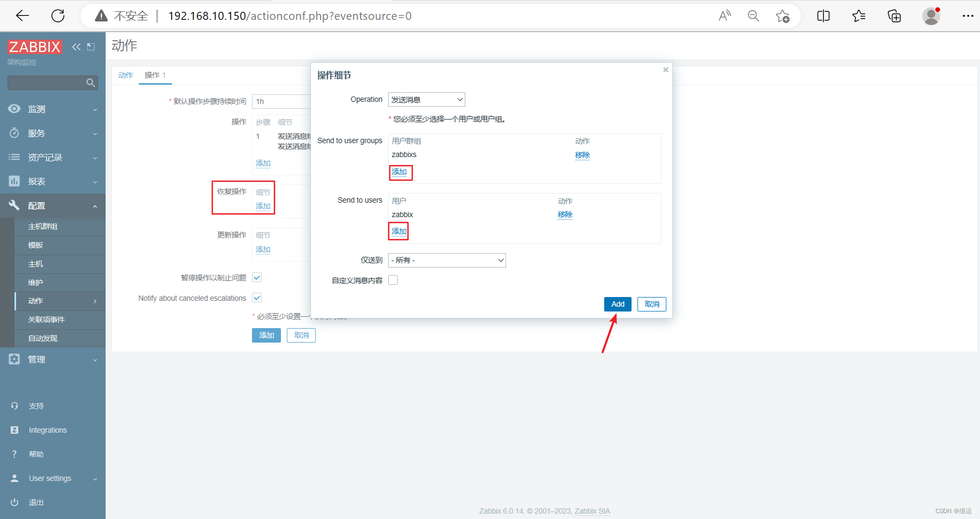Open the browser settings ellipsis menu
The height and width of the screenshot is (519, 980).
tap(968, 16)
